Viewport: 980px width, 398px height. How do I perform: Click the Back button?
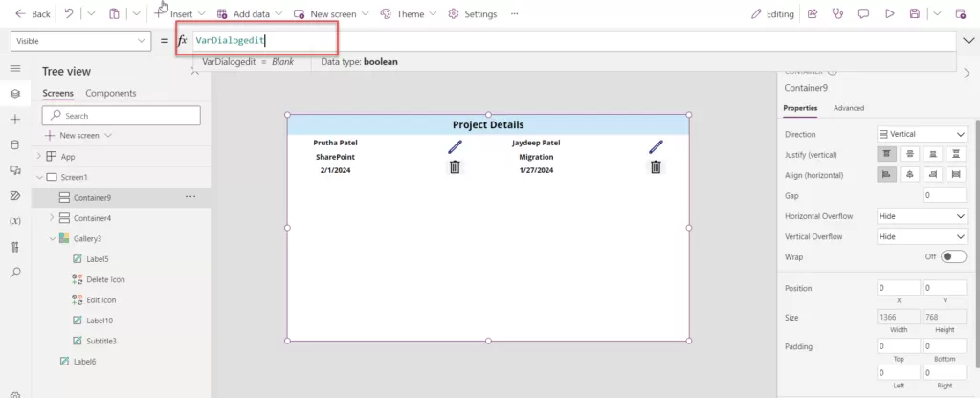33,14
